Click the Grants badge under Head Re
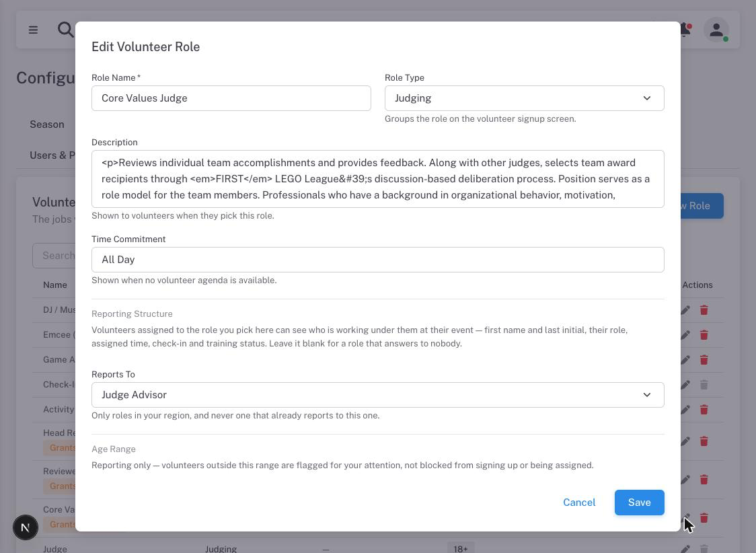This screenshot has width=756, height=553. click(60, 447)
